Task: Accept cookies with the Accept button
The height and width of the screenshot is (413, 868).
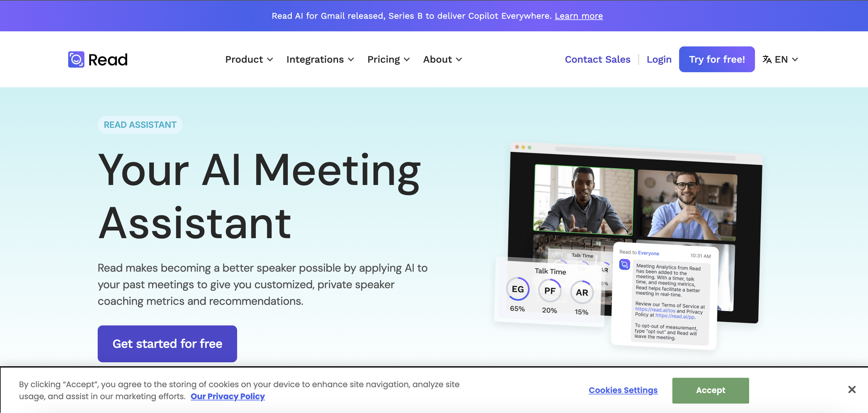Action: point(710,390)
